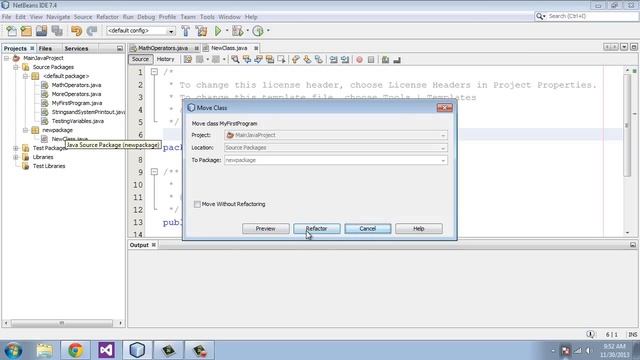Screen dimensions: 640x360
Task: Click editor Find Selection magnifier icon
Action: pos(235,60)
